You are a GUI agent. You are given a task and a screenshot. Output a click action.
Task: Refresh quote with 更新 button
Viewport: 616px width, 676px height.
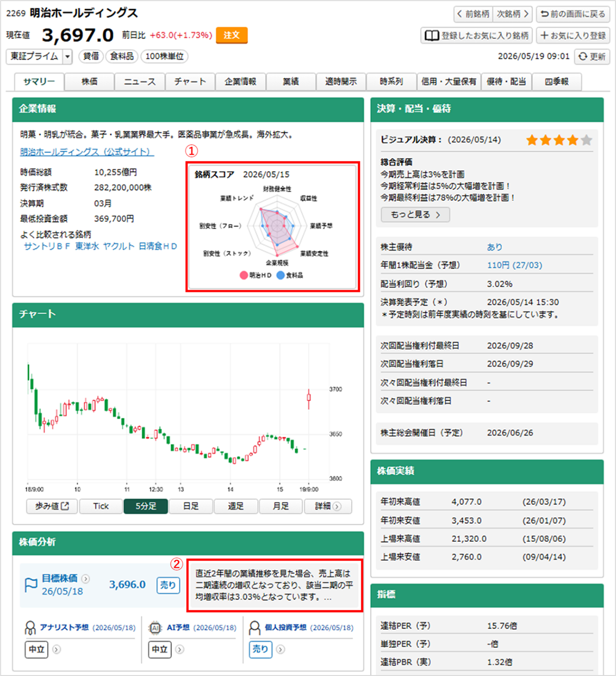[x=592, y=57]
